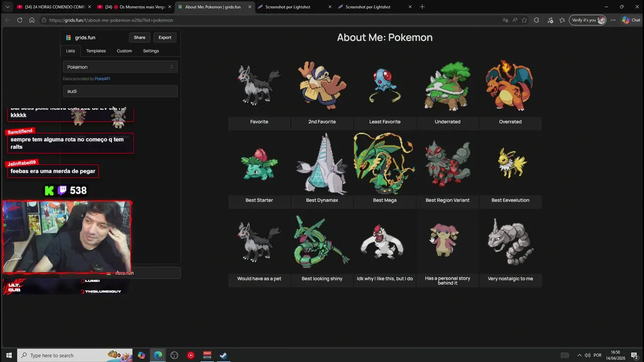Open the Copilot taskbar icon
The height and width of the screenshot is (362, 644).
pyautogui.click(x=141, y=355)
